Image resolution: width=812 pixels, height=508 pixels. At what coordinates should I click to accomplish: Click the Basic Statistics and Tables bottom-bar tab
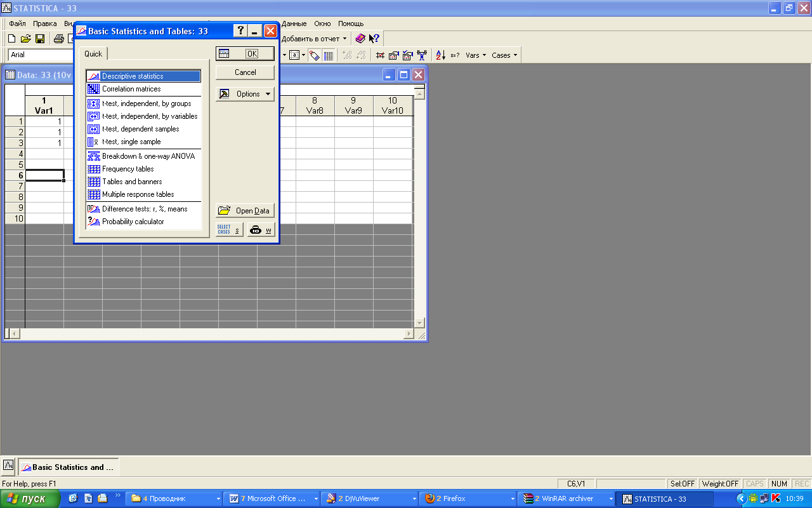click(68, 467)
